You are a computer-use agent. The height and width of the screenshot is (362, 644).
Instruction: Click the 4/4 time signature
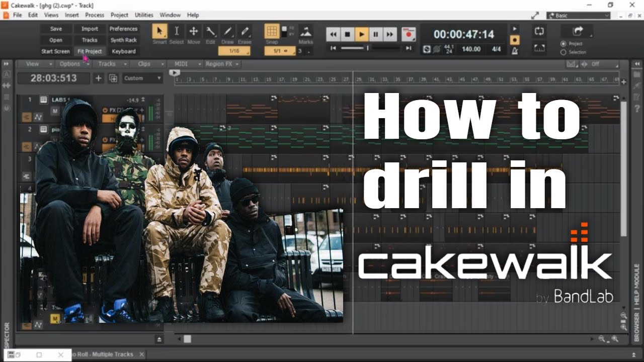496,49
